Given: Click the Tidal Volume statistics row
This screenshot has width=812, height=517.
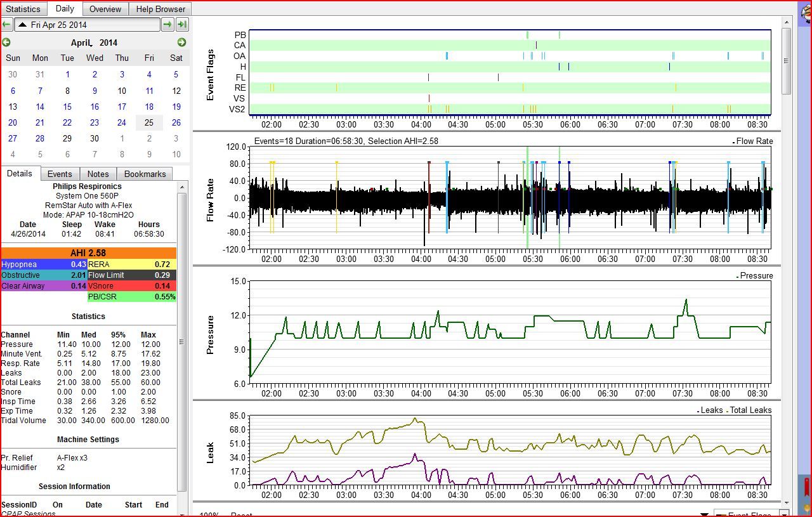Looking at the screenshot, I should [x=85, y=421].
